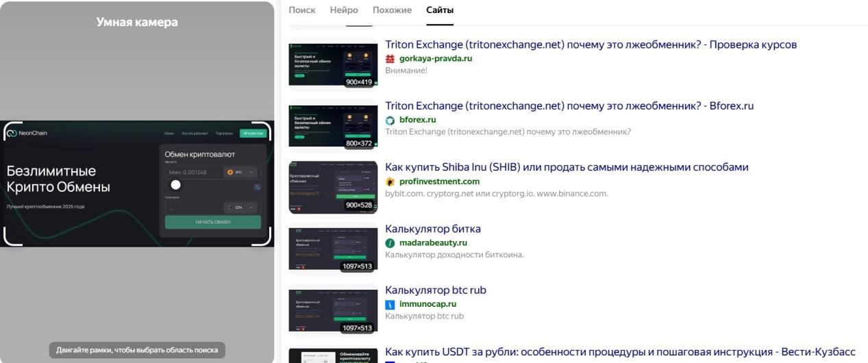868x363 pixels.
Task: Open the 'Калькулятор битка' result
Action: [x=433, y=229]
